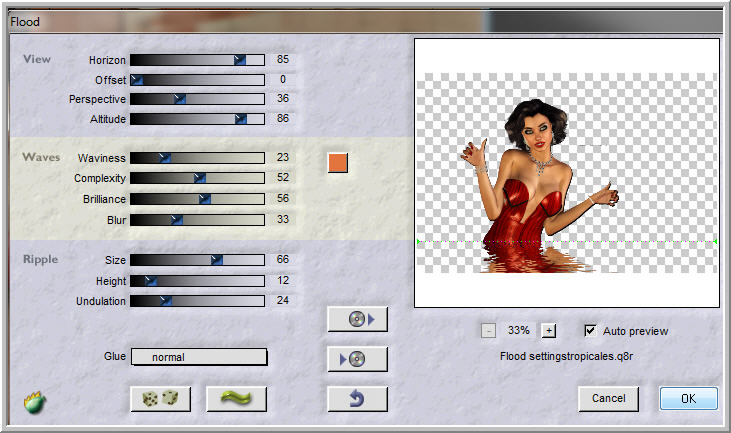Viewport: 731px width, 433px height.
Task: Zoom out preview with minus button
Action: 488,331
